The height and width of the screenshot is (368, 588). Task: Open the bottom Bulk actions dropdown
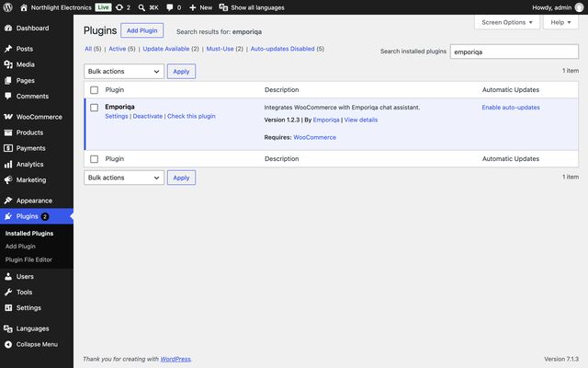click(x=124, y=178)
